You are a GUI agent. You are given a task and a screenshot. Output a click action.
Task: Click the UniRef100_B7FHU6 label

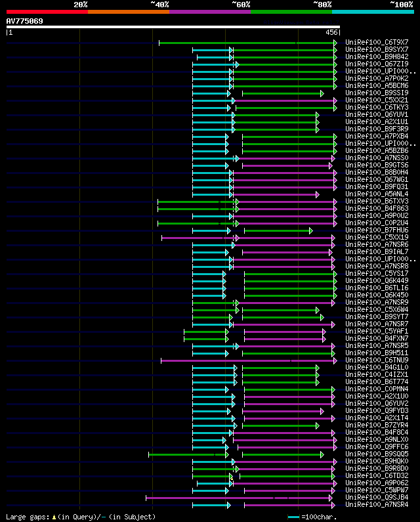[377, 230]
